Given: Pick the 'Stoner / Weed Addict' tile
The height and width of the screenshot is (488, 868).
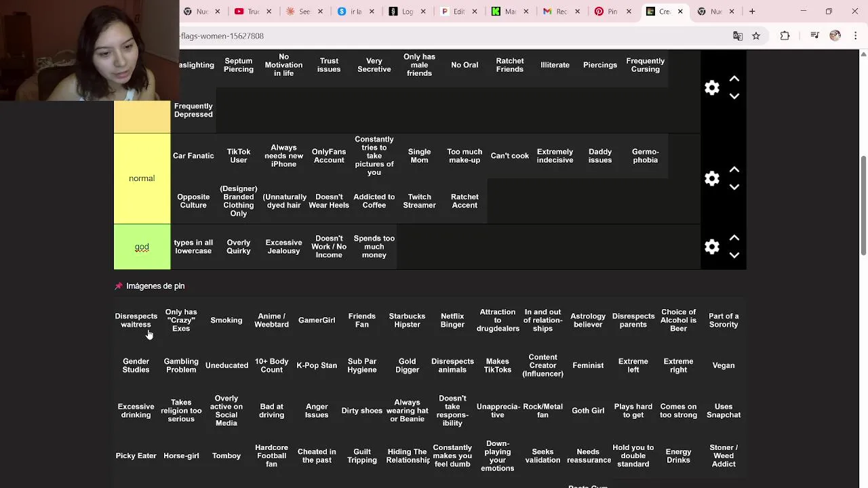Looking at the screenshot, I should (724, 456).
